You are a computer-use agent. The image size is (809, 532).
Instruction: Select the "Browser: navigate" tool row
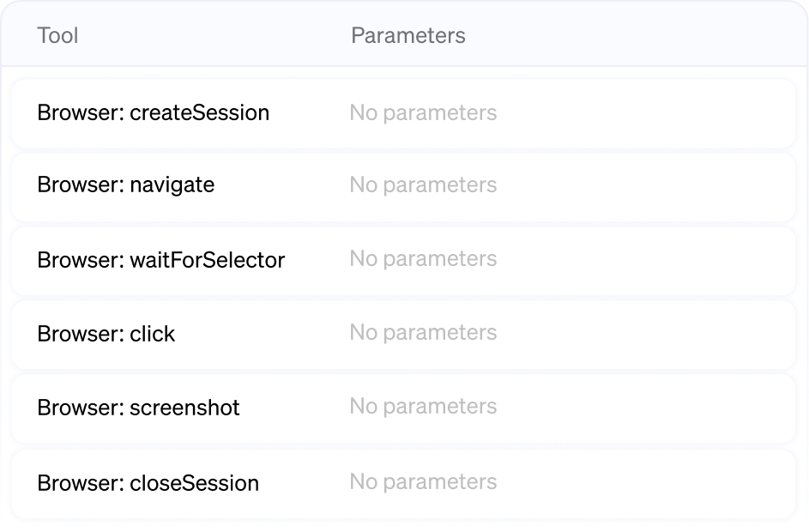tap(403, 185)
